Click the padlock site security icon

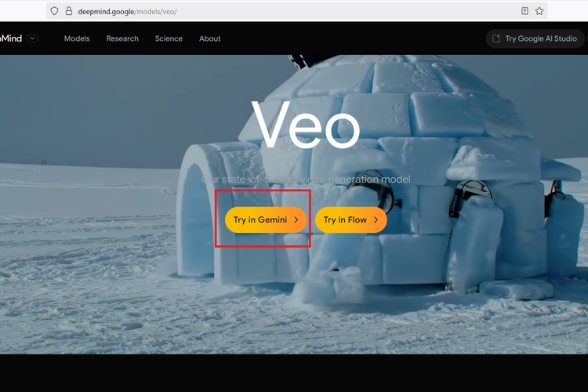(x=68, y=11)
